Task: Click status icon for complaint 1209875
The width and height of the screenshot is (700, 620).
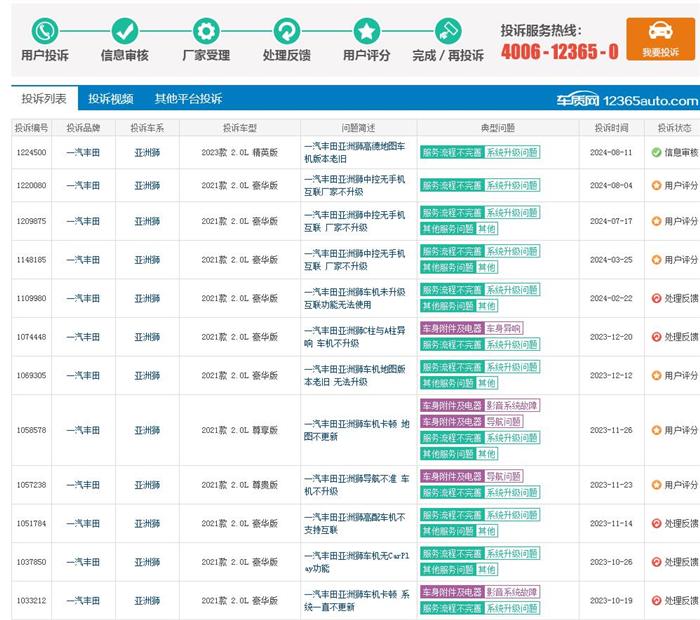Action: pos(656,221)
